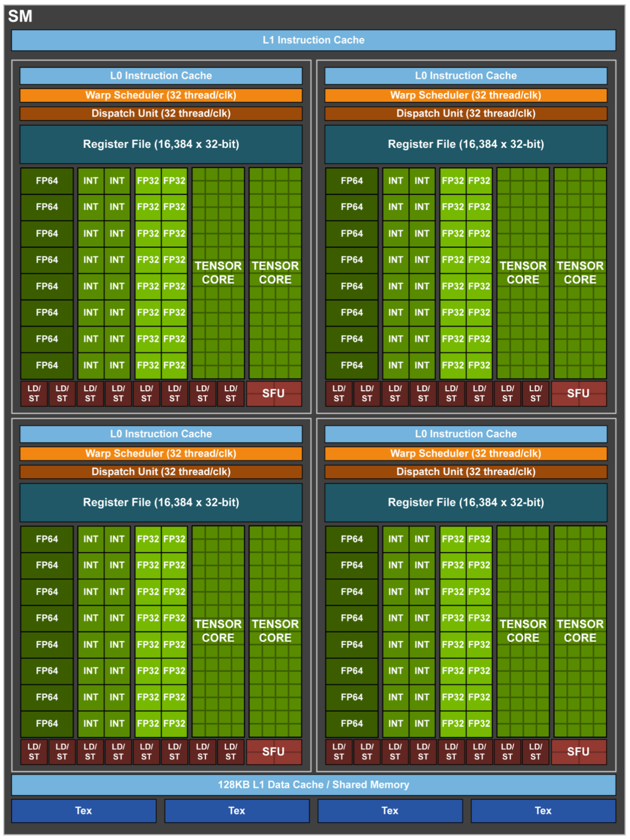Select the SFU block in upper-left partition
The height and width of the screenshot is (840, 630).
pos(274,394)
